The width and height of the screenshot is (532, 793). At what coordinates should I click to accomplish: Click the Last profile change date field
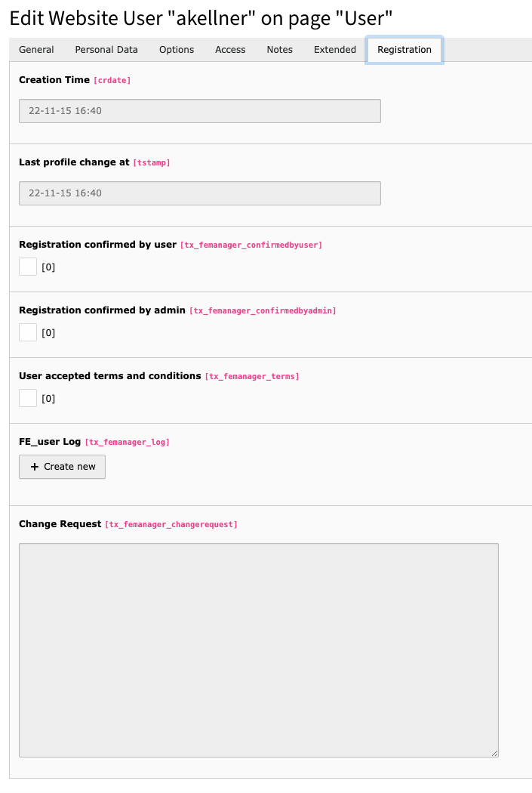200,193
